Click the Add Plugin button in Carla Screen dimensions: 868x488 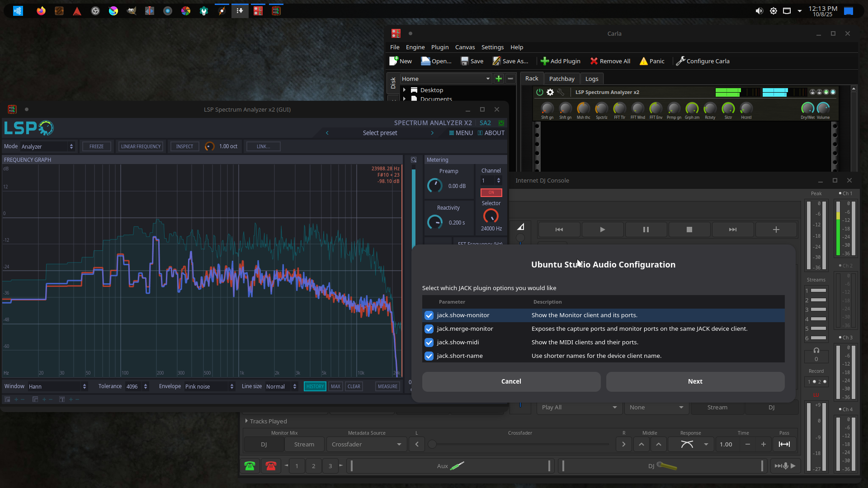coord(560,61)
